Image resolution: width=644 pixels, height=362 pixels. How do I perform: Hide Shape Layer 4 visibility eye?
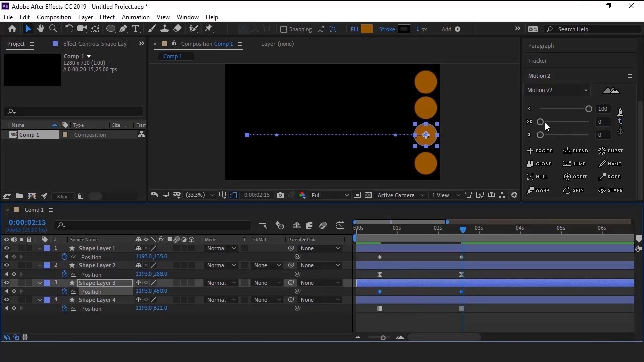tap(7, 300)
